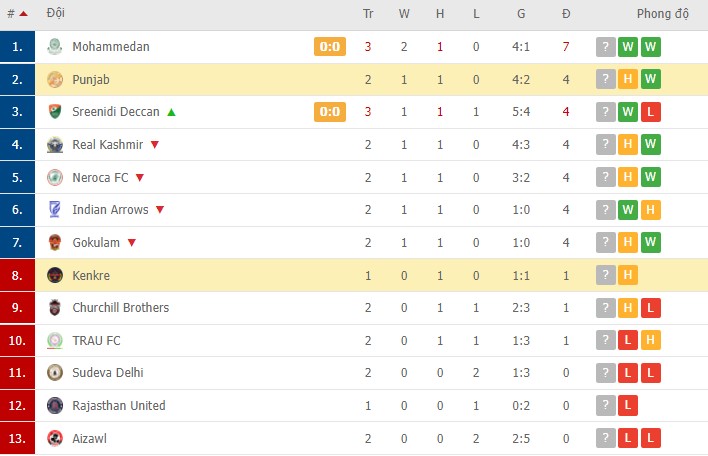
Task: Click the Churchill Brothers crest icon
Action: point(55,308)
